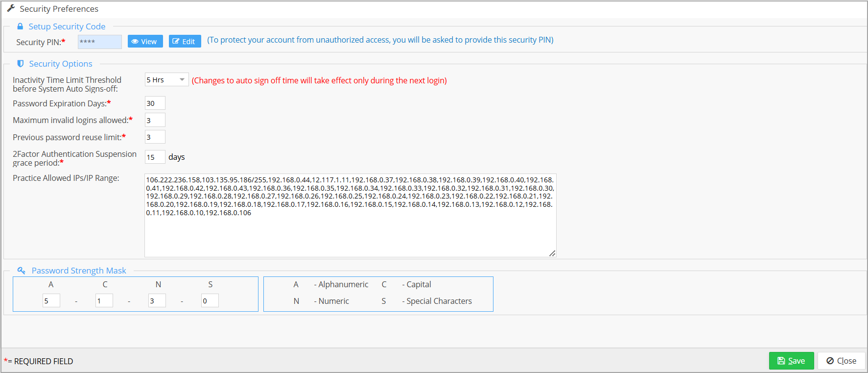
Task: Click the shield icon beside Security Options
Action: point(21,64)
